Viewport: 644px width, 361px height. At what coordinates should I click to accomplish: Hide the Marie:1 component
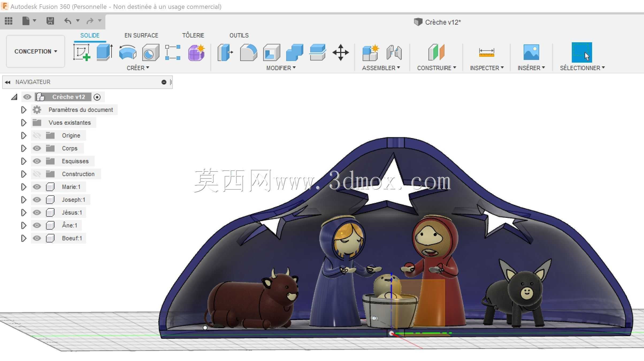coord(37,187)
